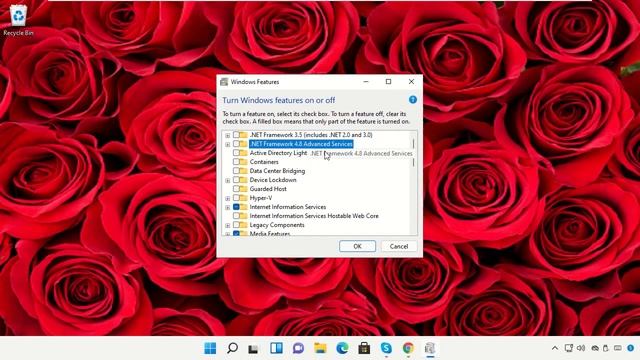Turn on the Hyper-V checkbox
Image resolution: width=640 pixels, height=360 pixels.
click(x=236, y=198)
